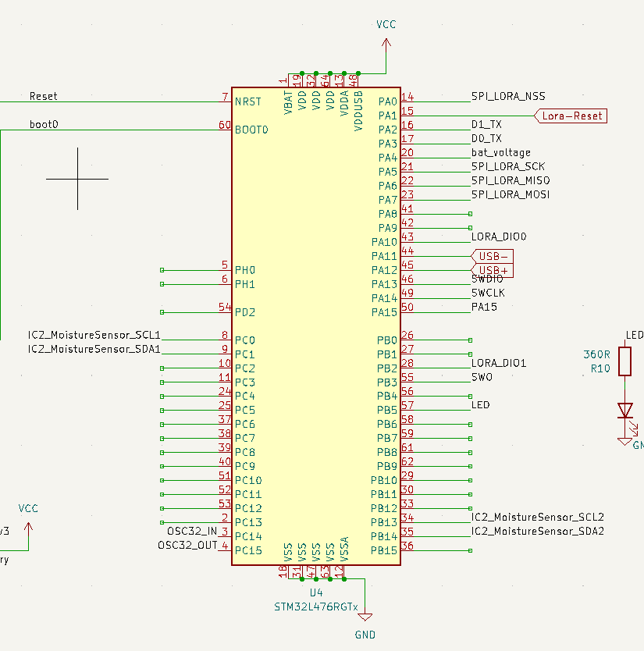Click the Reset net label
Viewport: 644px width, 651px height.
tap(43, 96)
